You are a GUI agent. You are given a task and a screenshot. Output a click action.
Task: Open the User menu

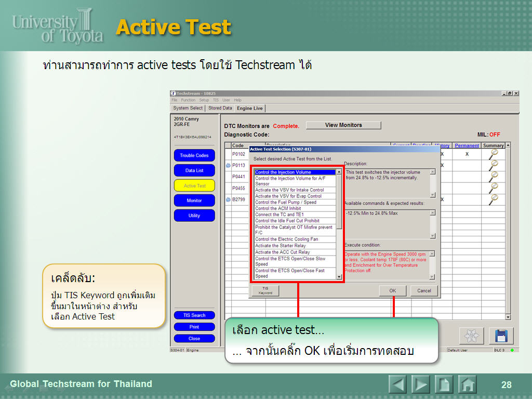coord(226,100)
